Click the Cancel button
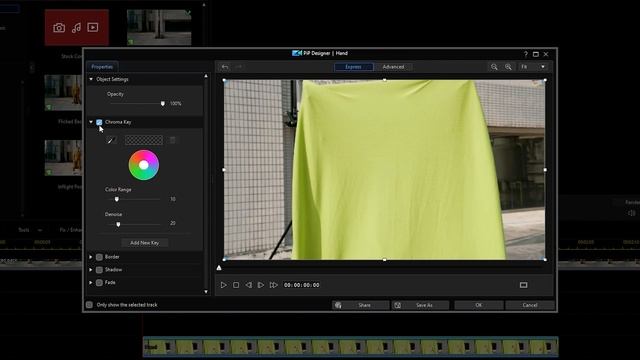The width and height of the screenshot is (640, 360). [530, 305]
